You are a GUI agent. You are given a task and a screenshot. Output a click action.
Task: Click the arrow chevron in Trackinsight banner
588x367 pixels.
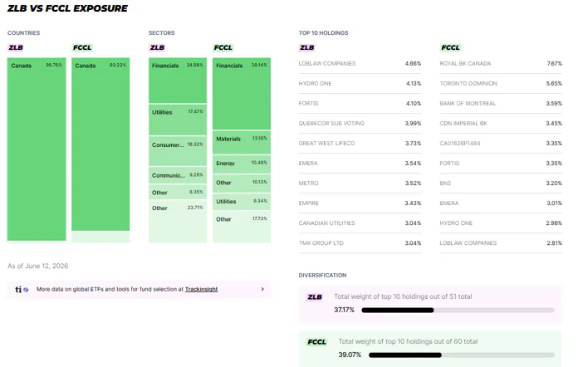tap(262, 289)
